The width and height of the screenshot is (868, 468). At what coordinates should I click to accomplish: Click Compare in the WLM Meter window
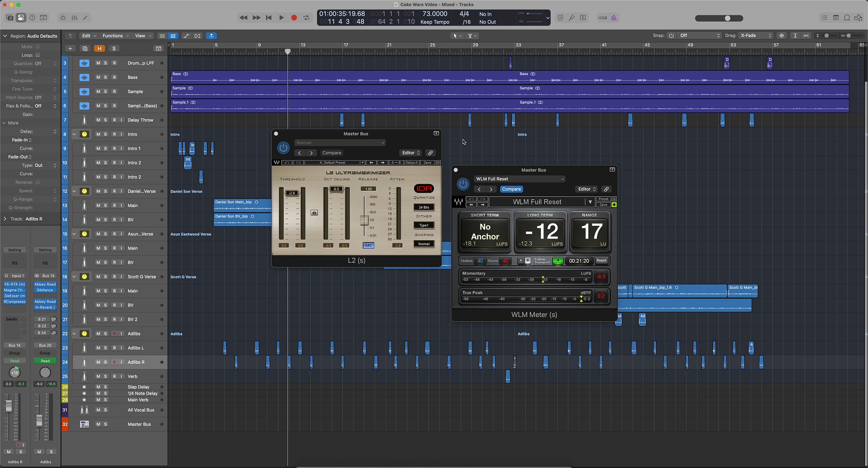pos(511,189)
